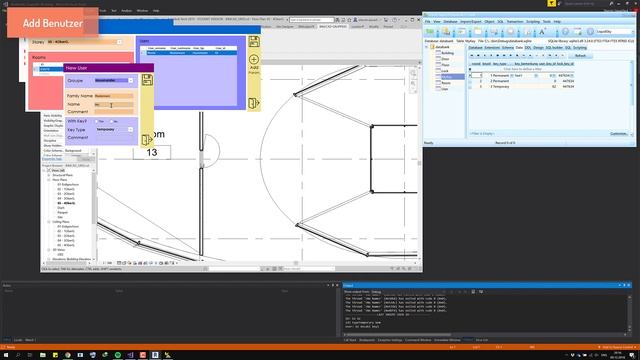Click the Output panel vertical scrollbar
Image resolution: width=640 pixels, height=360 pixels.
pyautogui.click(x=629, y=312)
